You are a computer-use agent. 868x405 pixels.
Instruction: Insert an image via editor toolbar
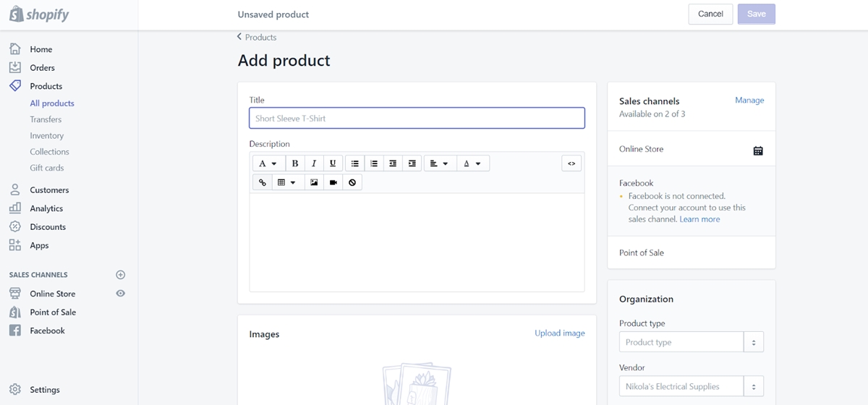314,182
